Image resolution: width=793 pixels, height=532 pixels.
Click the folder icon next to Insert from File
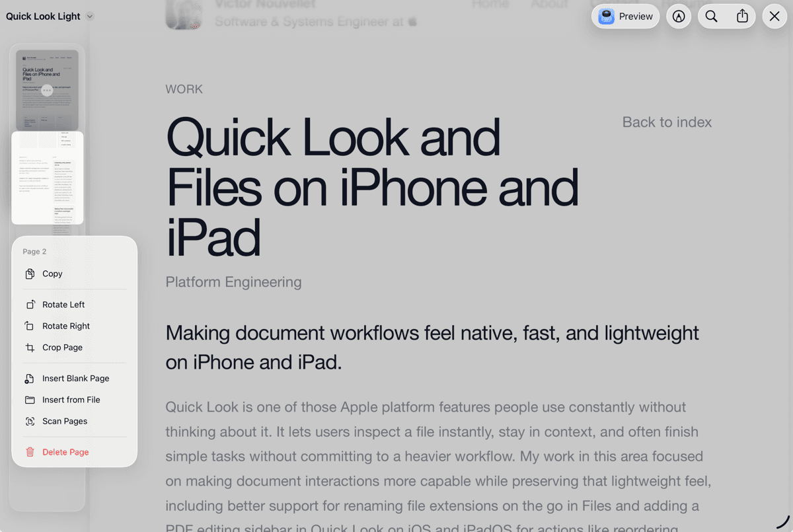click(x=32, y=399)
